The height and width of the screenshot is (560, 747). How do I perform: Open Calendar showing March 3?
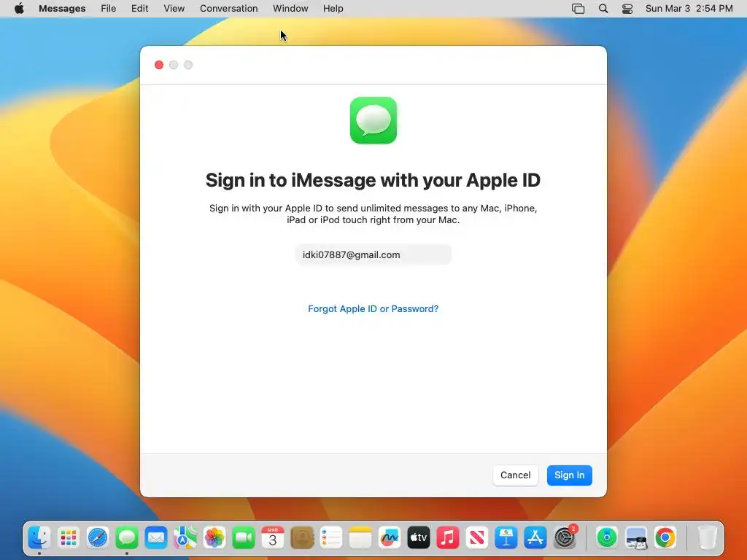click(x=273, y=537)
